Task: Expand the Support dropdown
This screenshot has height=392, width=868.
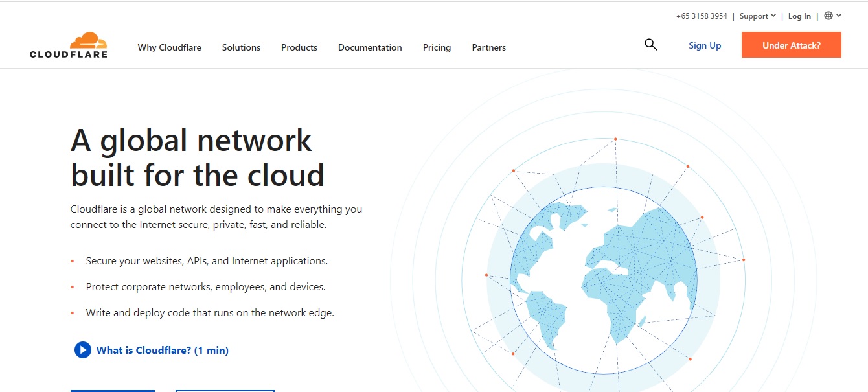Action: [757, 16]
